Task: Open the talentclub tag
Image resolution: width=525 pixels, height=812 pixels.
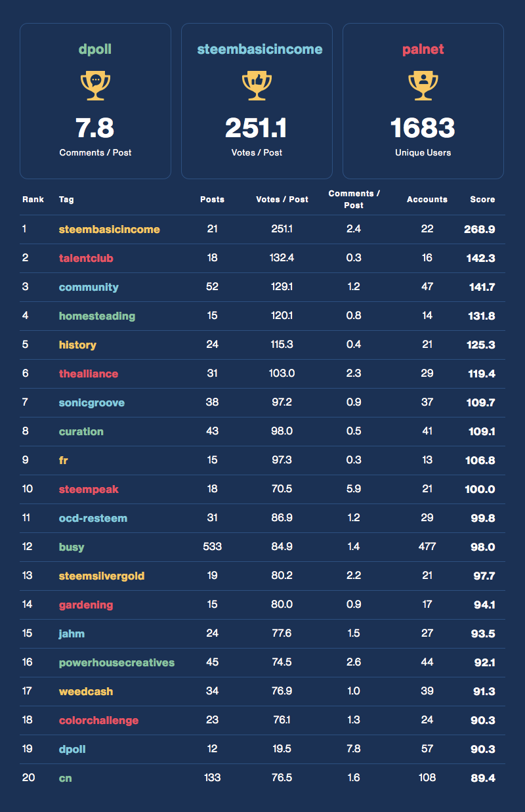Action: [x=86, y=258]
